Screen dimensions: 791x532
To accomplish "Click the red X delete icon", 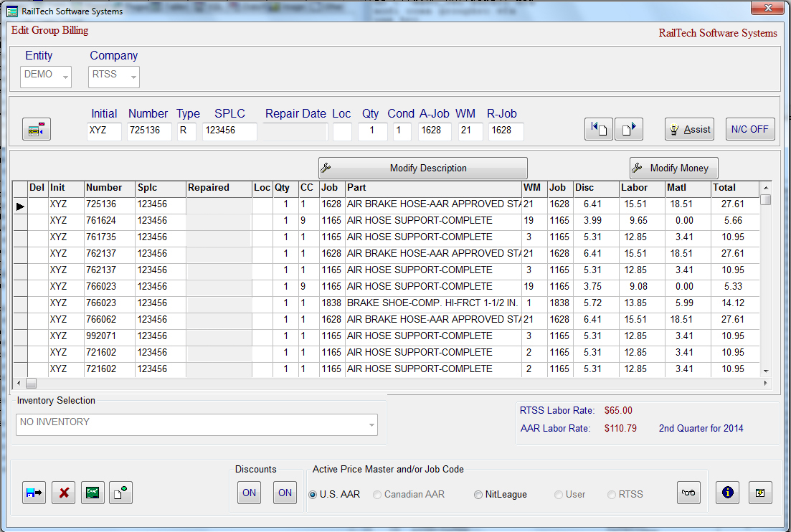I will point(63,493).
